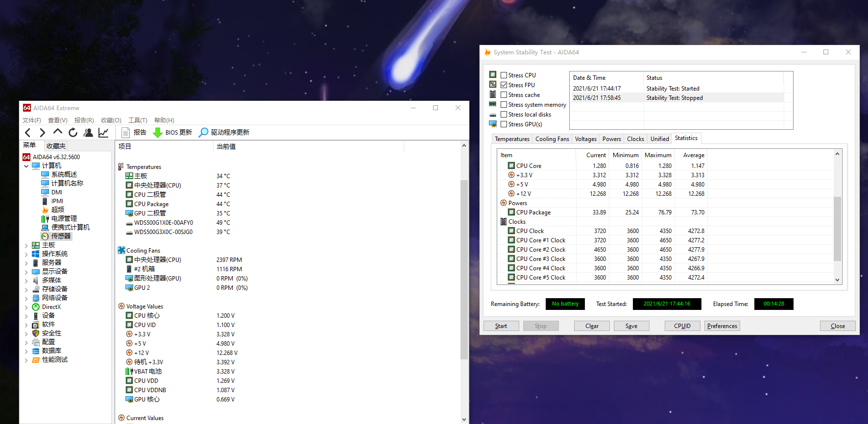Click the scroll down arrow in statistics list
868x424 pixels.
point(837,280)
